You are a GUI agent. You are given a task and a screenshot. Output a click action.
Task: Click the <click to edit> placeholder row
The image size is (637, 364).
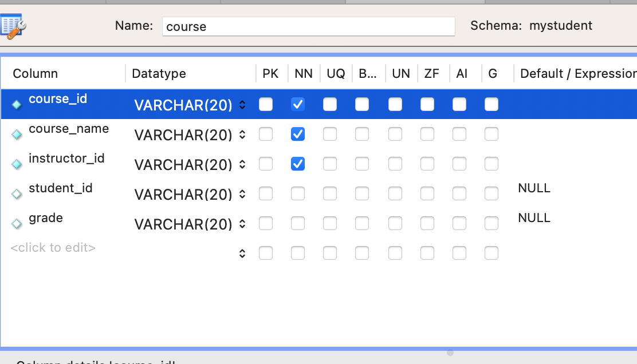[53, 248]
